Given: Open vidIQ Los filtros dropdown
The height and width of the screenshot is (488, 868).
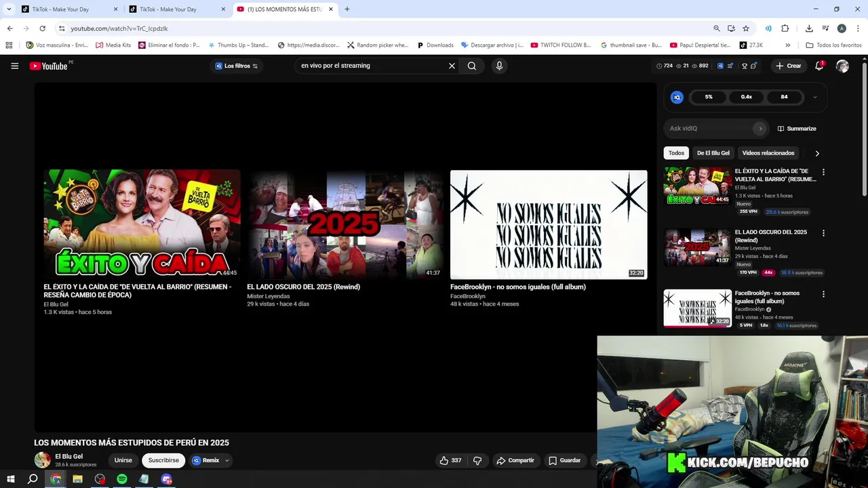Looking at the screenshot, I should click(237, 66).
